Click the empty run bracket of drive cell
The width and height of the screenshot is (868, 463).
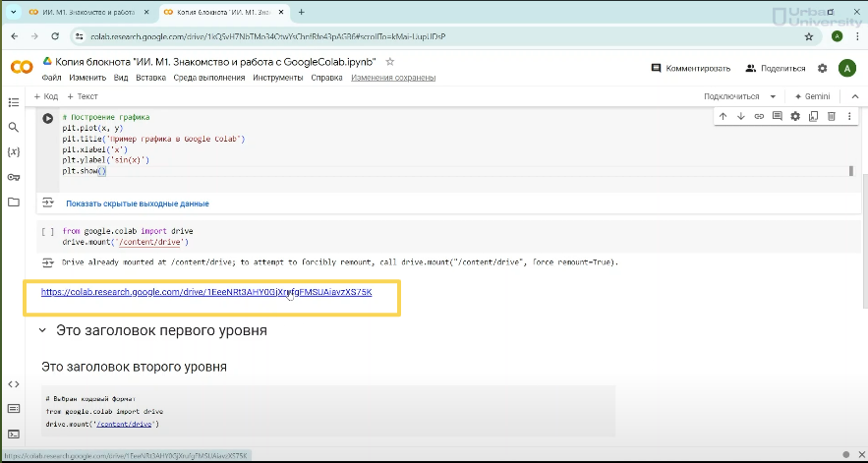[x=47, y=232]
